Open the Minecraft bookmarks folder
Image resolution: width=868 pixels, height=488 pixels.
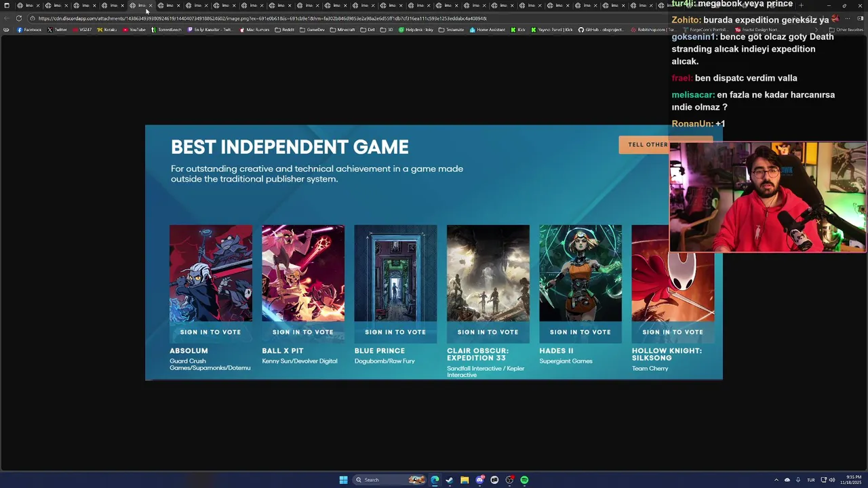(x=342, y=30)
